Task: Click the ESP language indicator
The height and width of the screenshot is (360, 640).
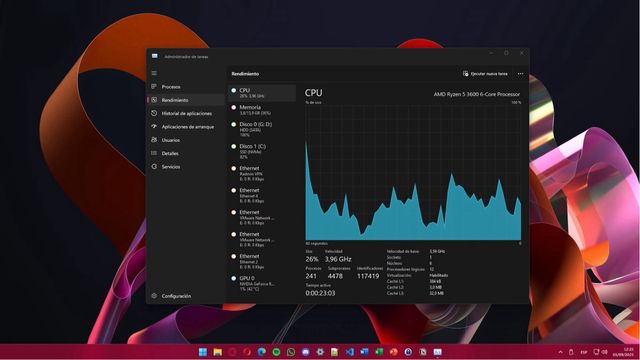Action: pos(584,352)
